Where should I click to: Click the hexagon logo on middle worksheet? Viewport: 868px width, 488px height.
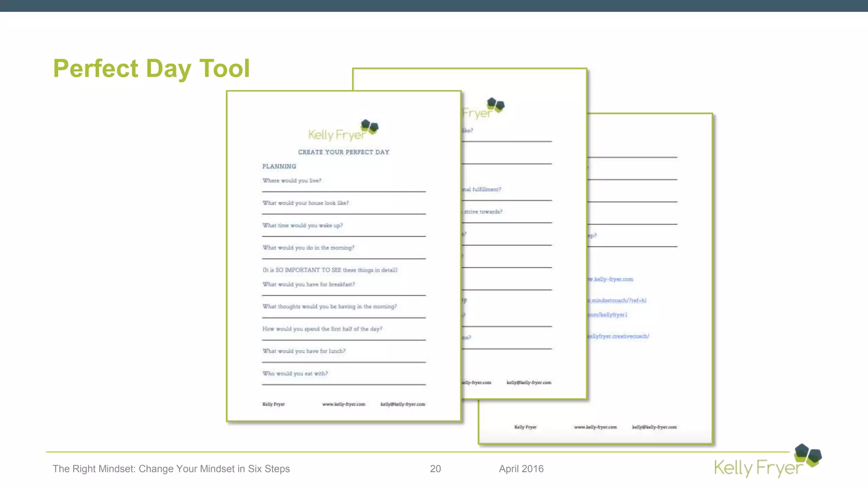tap(495, 104)
